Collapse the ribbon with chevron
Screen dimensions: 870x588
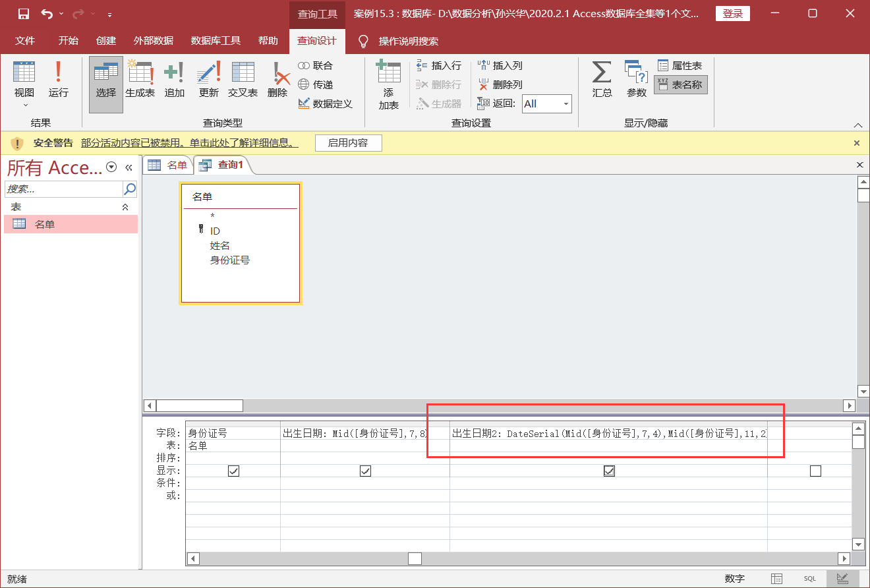pyautogui.click(x=857, y=125)
